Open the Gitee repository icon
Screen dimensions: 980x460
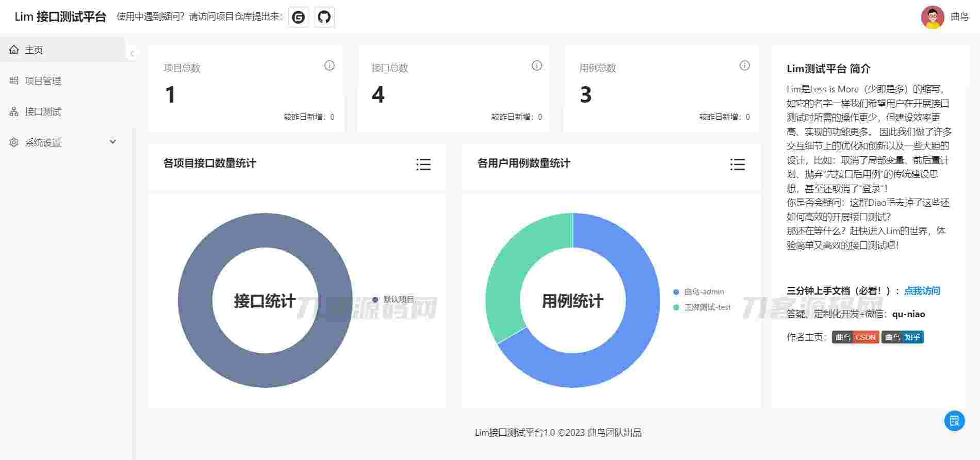pos(298,17)
